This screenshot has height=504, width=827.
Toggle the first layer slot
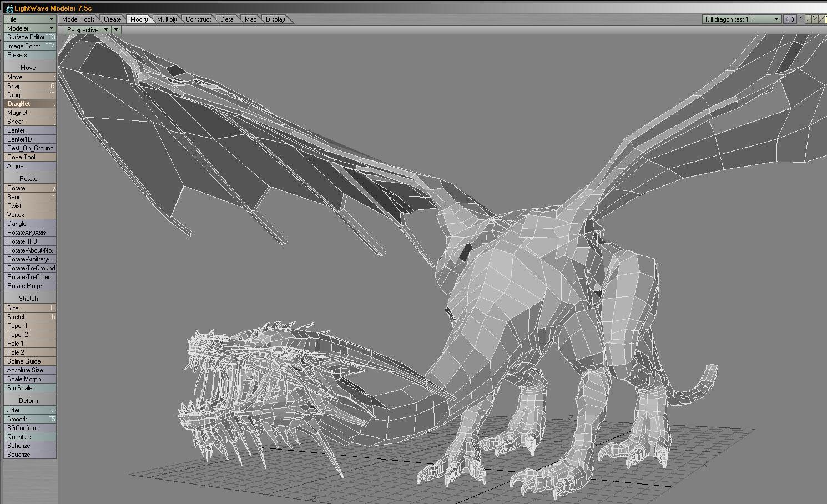[809, 19]
